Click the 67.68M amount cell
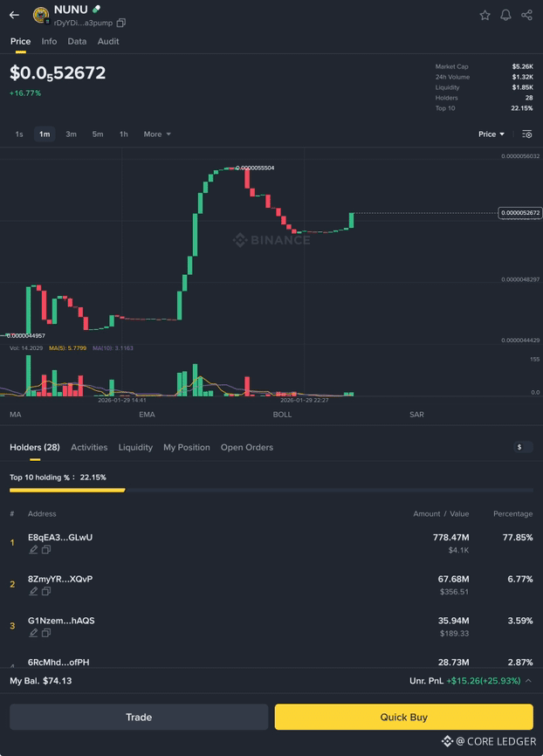543x756 pixels. coord(453,579)
